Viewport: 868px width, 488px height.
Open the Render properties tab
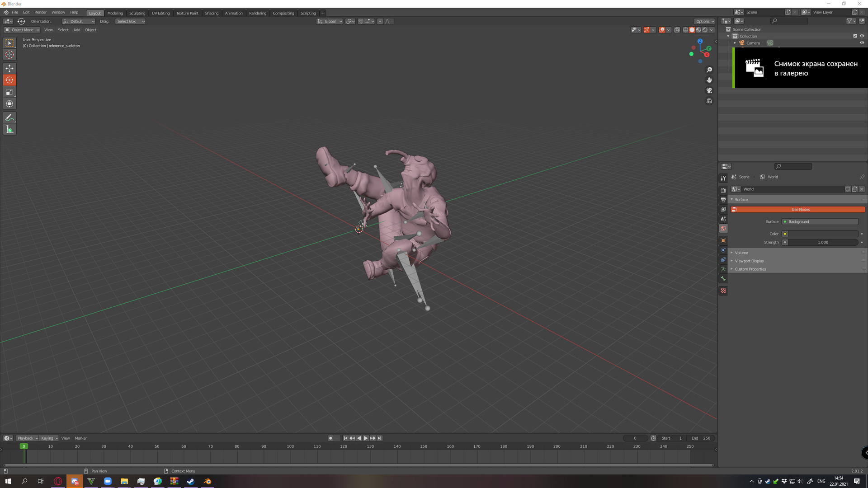(723, 190)
